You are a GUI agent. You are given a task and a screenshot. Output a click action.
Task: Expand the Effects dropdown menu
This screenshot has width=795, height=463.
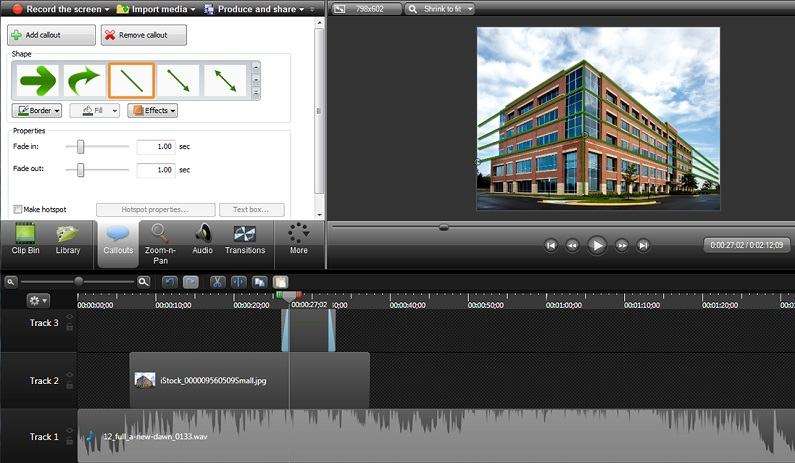[x=152, y=111]
